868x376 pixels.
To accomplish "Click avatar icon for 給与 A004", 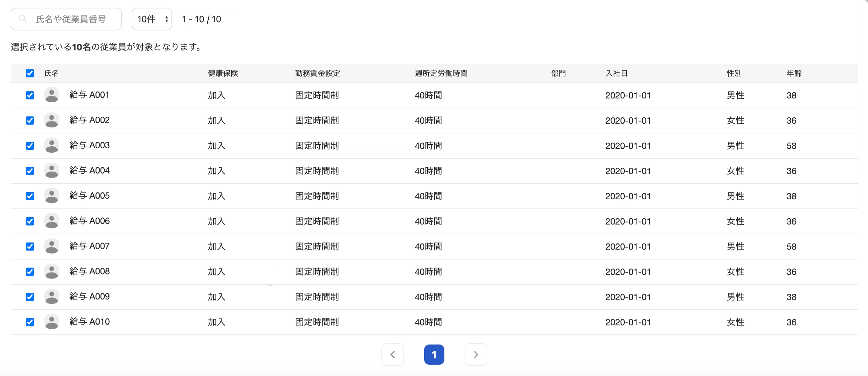I will pos(52,171).
